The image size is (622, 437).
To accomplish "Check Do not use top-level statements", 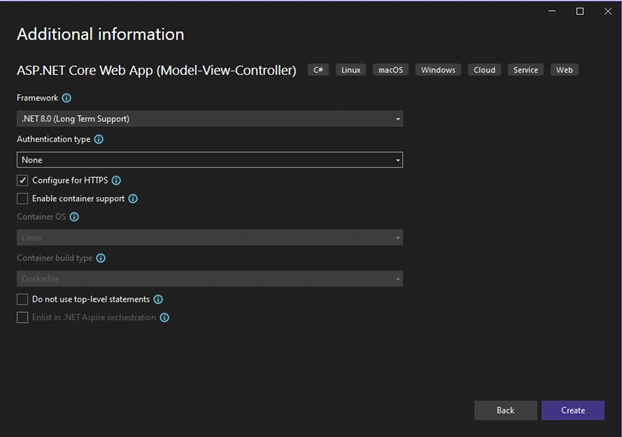I will (x=22, y=299).
